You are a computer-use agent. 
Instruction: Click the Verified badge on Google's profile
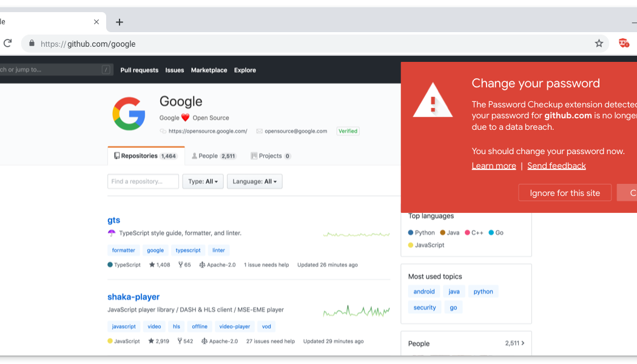tap(348, 131)
